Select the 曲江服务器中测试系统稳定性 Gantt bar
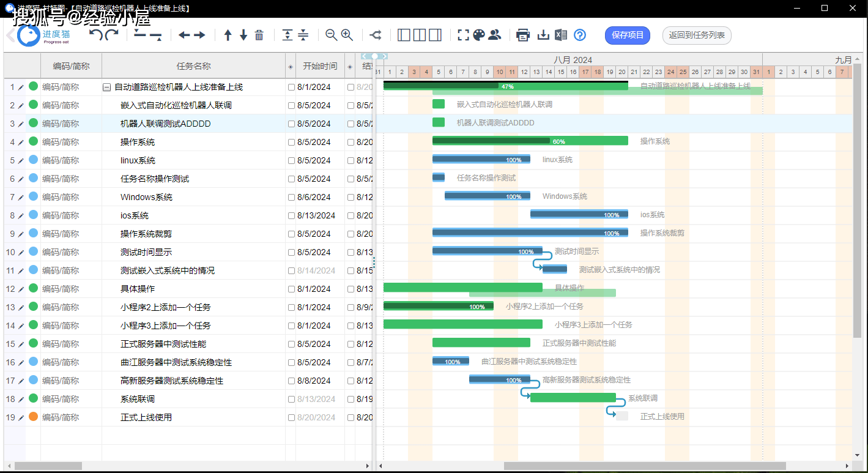Image resolution: width=868 pixels, height=473 pixels. (450, 361)
